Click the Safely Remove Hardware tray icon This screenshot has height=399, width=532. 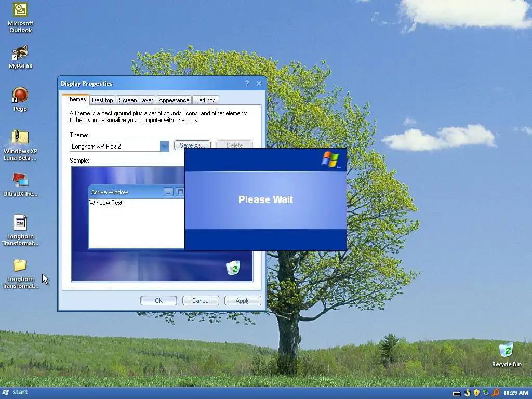click(486, 393)
